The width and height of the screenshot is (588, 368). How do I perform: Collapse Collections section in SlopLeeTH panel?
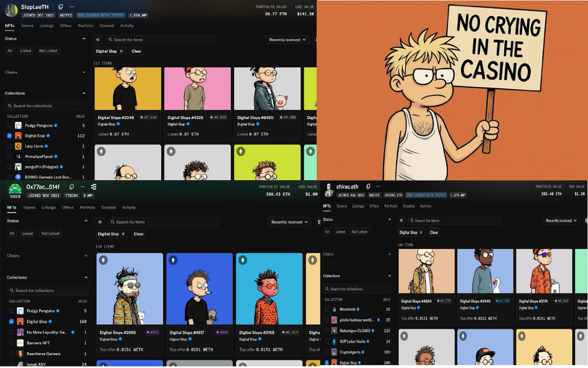click(84, 93)
